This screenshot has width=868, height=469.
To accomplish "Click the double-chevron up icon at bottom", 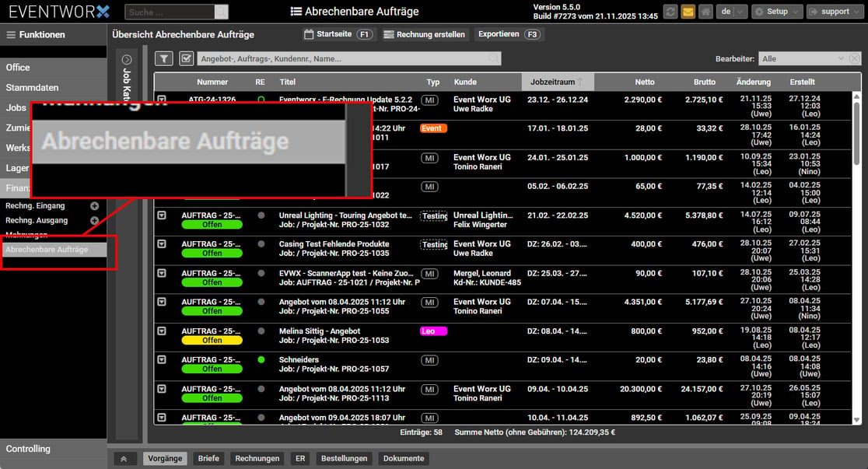I will coord(124,459).
